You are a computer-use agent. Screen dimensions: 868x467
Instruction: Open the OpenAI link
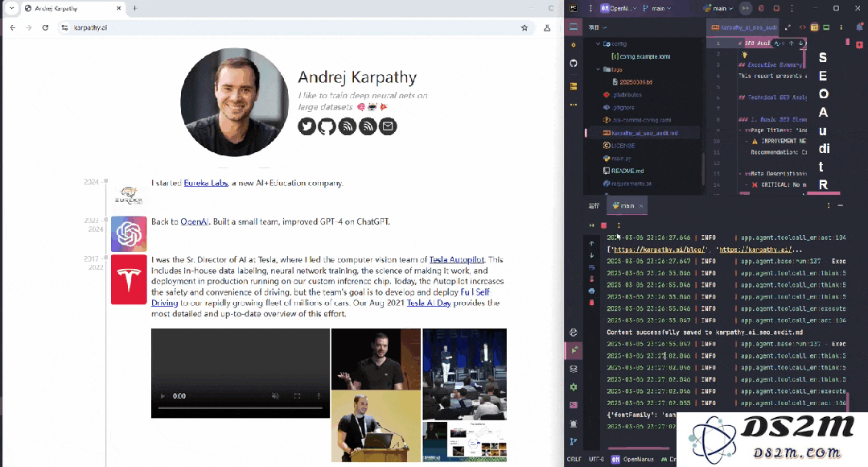(195, 221)
